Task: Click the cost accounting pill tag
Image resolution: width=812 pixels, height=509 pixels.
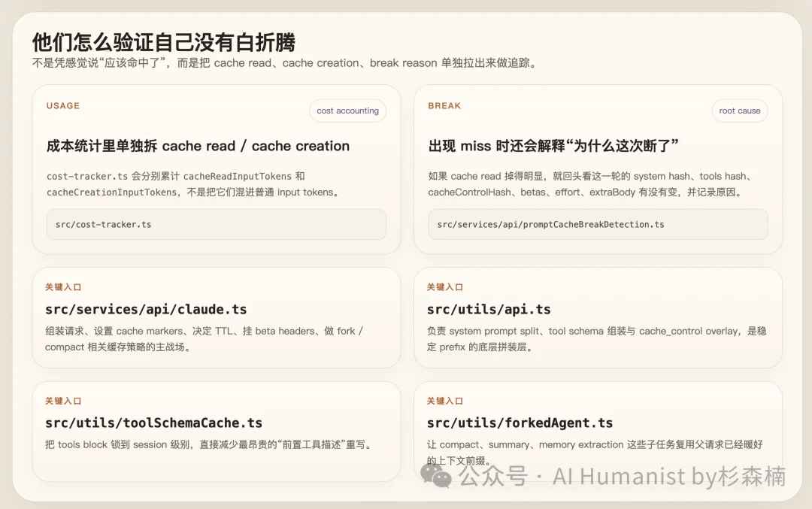Action: (x=347, y=111)
